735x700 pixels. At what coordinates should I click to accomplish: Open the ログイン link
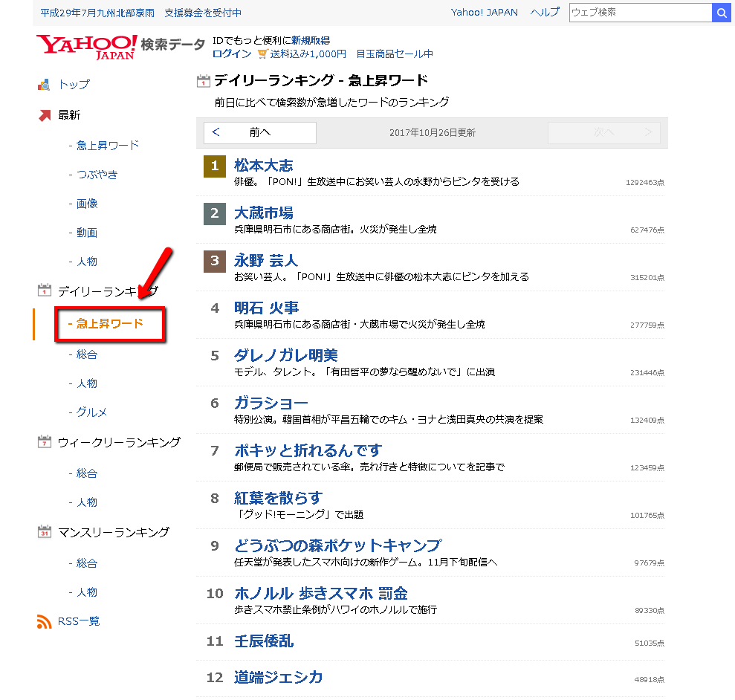point(231,54)
